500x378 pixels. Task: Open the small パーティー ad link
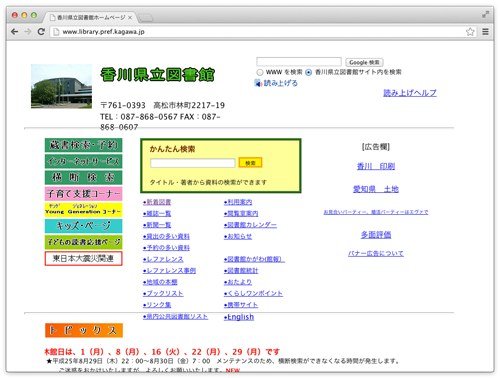pos(376,212)
